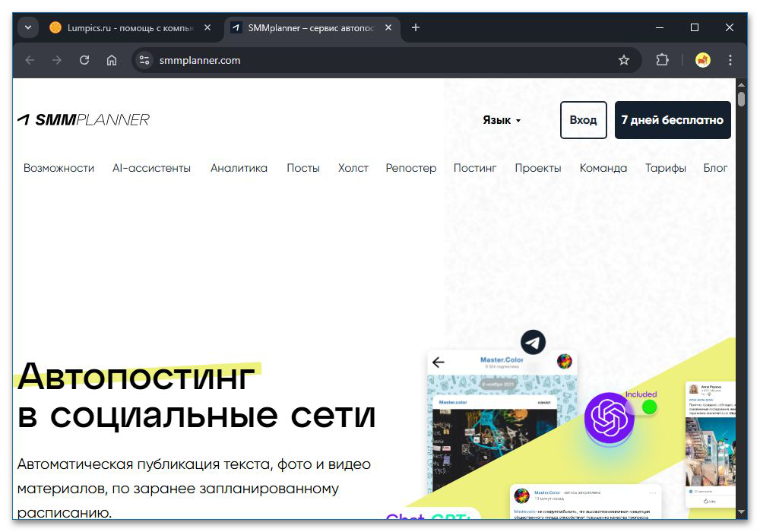Close the SMMplanner tab

388,27
